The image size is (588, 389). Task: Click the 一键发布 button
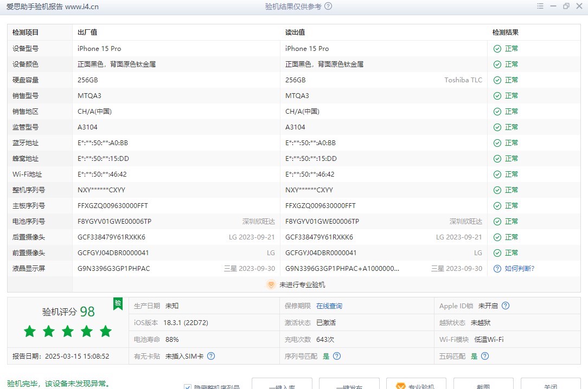[x=349, y=384]
